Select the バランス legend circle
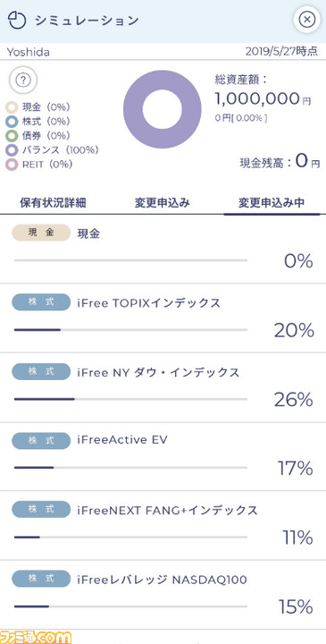The width and height of the screenshot is (326, 644). (x=12, y=150)
